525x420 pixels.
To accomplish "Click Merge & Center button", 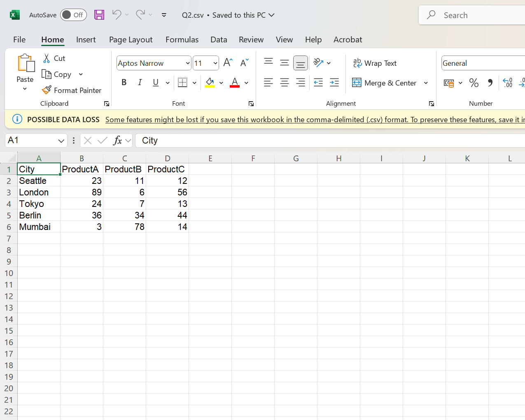I will pyautogui.click(x=385, y=83).
